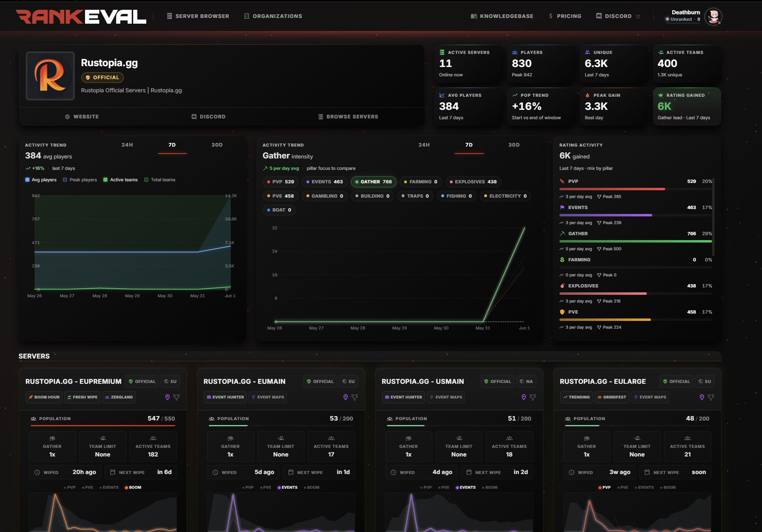Toggle the FARMING 0 pillar chip
This screenshot has width=762, height=532.
coord(420,182)
